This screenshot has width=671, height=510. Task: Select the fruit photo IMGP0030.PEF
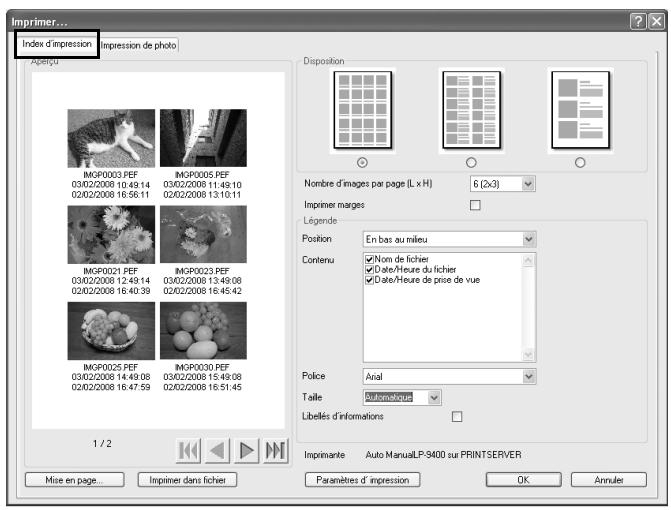(203, 330)
